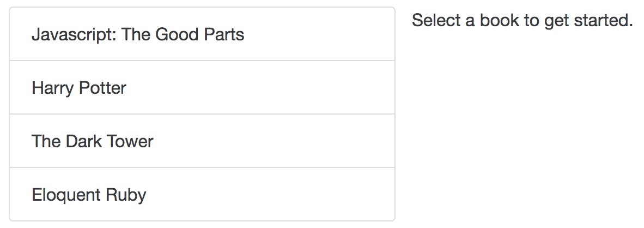Open details for Harry Potter

click(202, 87)
